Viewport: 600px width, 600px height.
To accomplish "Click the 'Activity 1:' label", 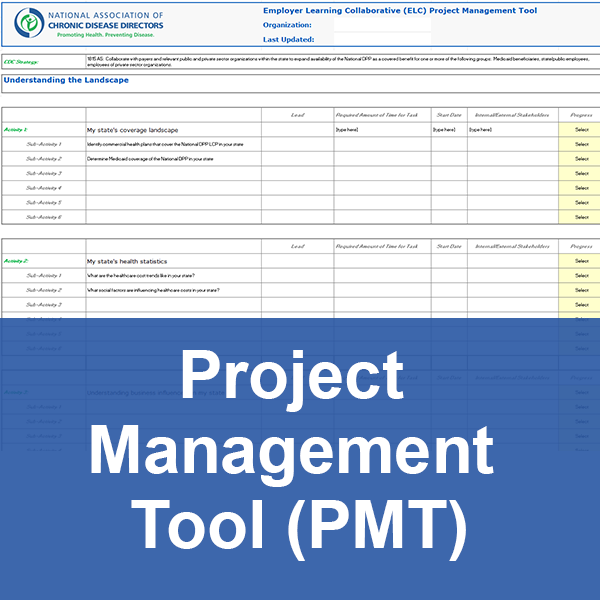I will [x=16, y=130].
